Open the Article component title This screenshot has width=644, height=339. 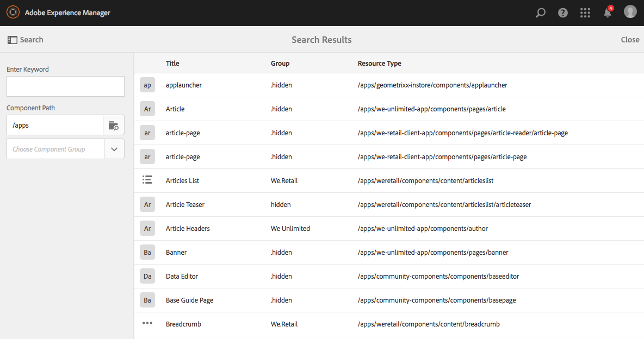click(x=175, y=109)
